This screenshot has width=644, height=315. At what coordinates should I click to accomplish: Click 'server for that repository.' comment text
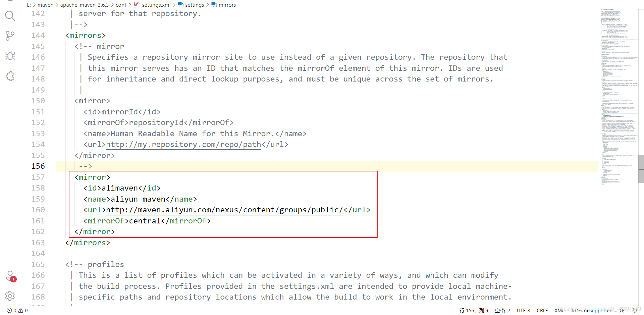pyautogui.click(x=140, y=14)
